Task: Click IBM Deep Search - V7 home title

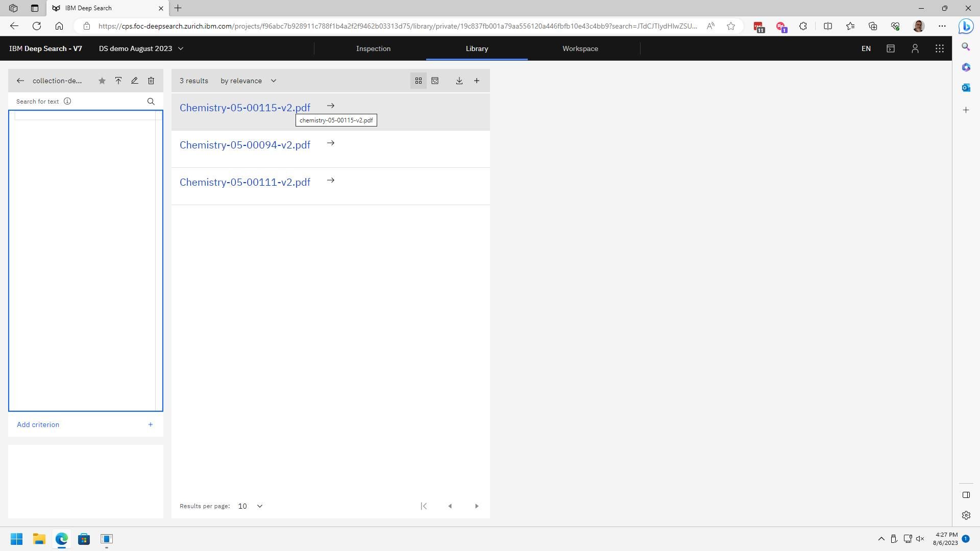Action: (45, 48)
